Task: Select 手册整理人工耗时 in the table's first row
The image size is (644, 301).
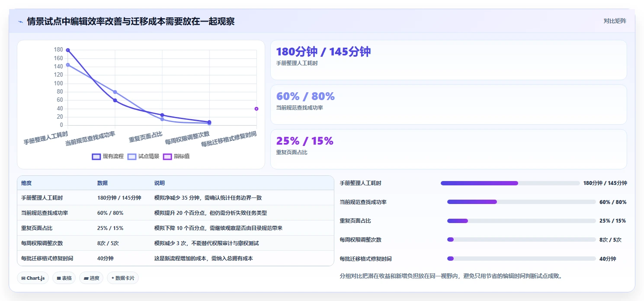Action: [x=42, y=197]
